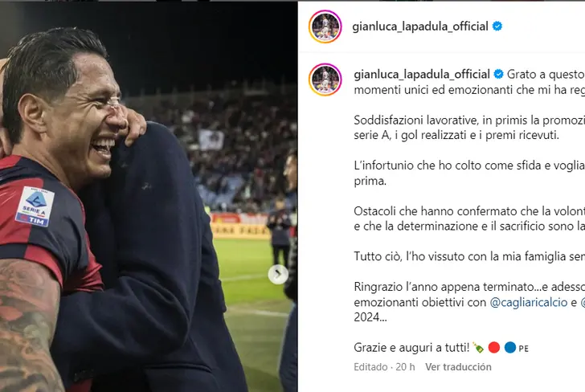
Task: Click the caption sentence starting 'Tutto ciò'
Action: tap(469, 256)
